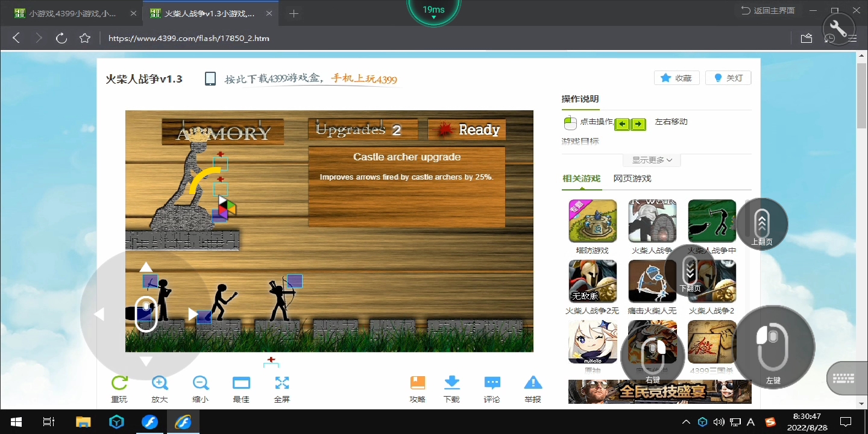Open a new browser tab with plus
The height and width of the screenshot is (434, 868).
click(294, 13)
